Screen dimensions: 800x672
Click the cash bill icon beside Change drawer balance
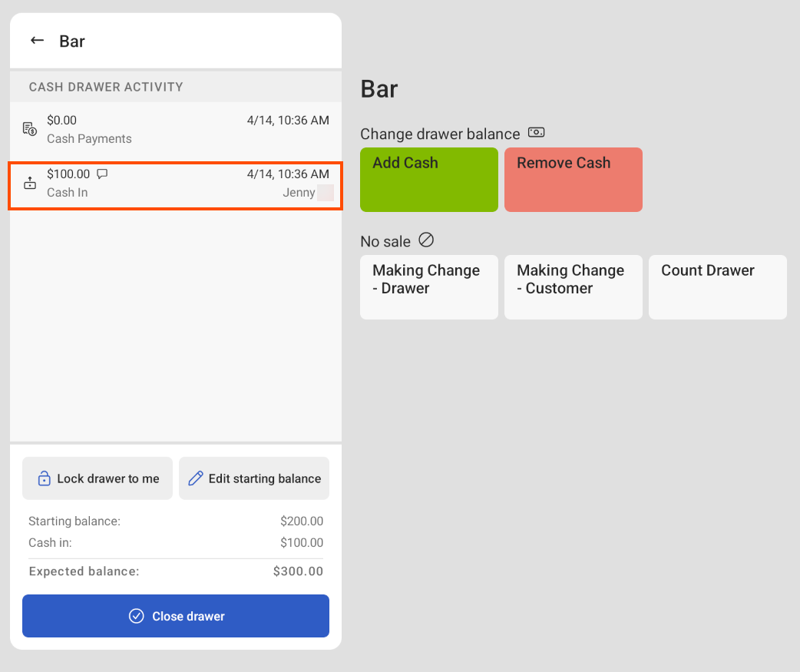click(536, 132)
